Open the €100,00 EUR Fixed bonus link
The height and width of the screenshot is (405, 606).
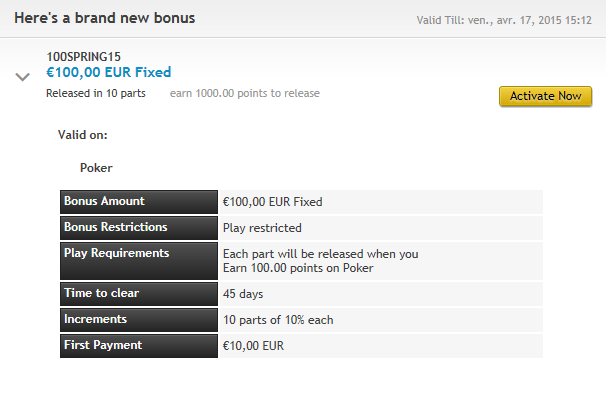(108, 72)
